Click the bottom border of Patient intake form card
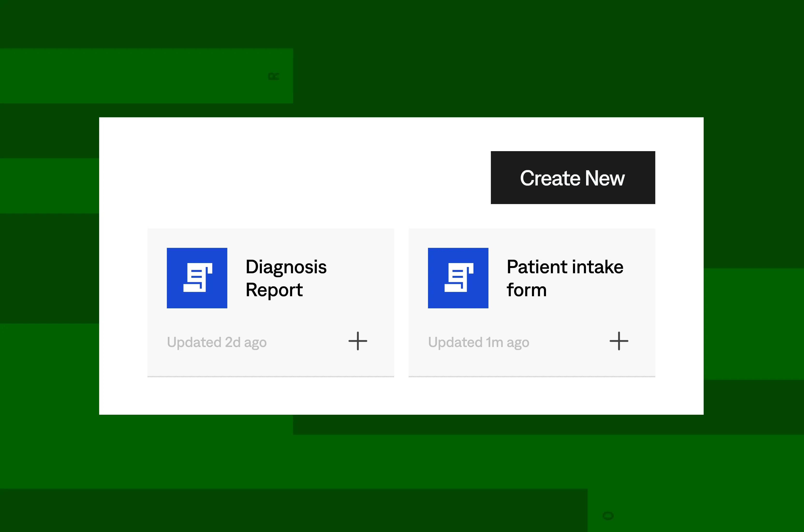The image size is (804, 532). (x=531, y=376)
